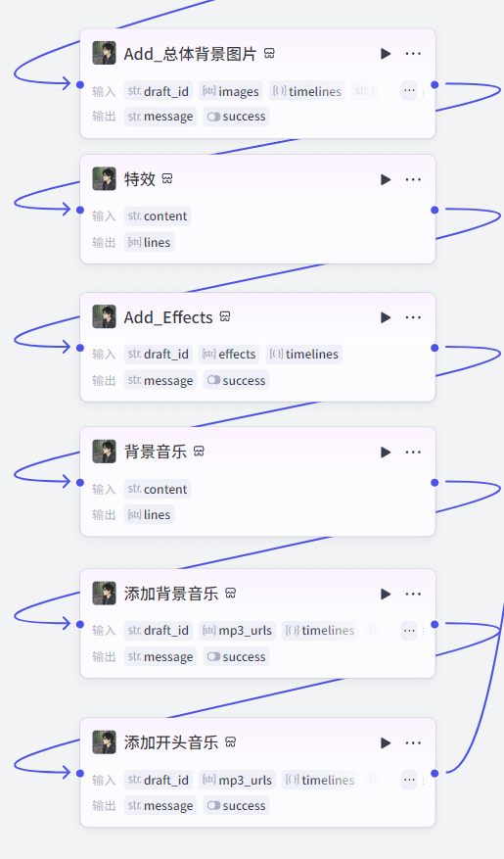Screen dimensions: 504x859
Task: Click play icon on 添加背景音乐 node
Action: [386, 594]
